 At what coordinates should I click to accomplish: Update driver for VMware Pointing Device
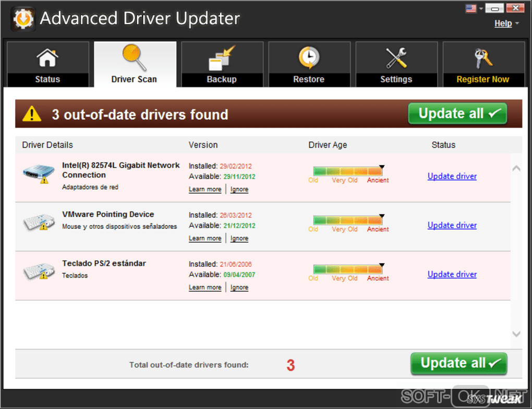(x=452, y=225)
